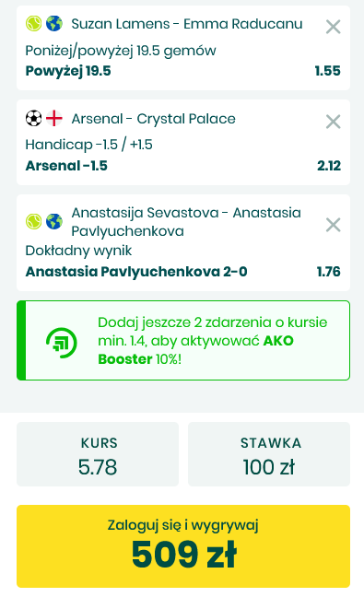Viewport: 364px width, 597px height.
Task: Select the Powyżej 19.5 selection
Action: click(x=68, y=71)
